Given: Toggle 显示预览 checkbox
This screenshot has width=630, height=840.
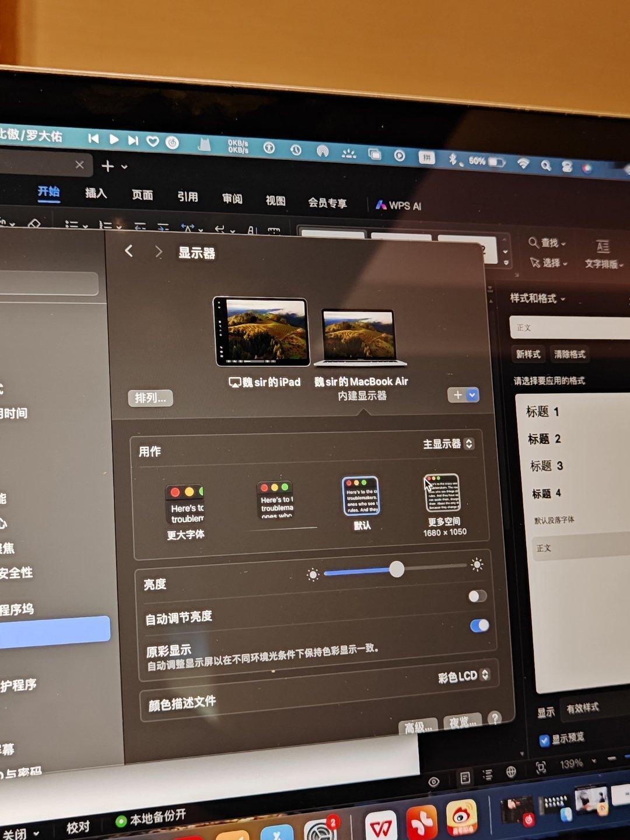Looking at the screenshot, I should [544, 740].
